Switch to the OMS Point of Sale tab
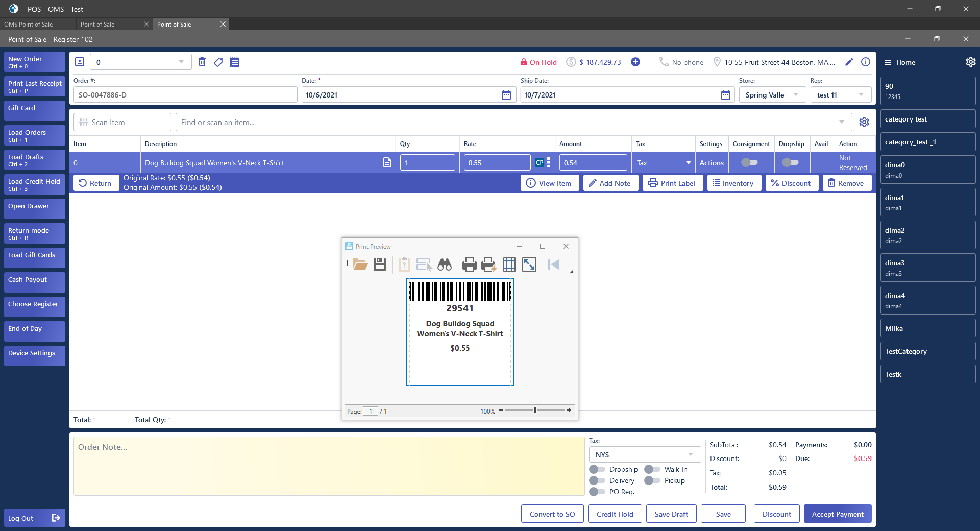This screenshot has height=531, width=980. click(x=29, y=24)
